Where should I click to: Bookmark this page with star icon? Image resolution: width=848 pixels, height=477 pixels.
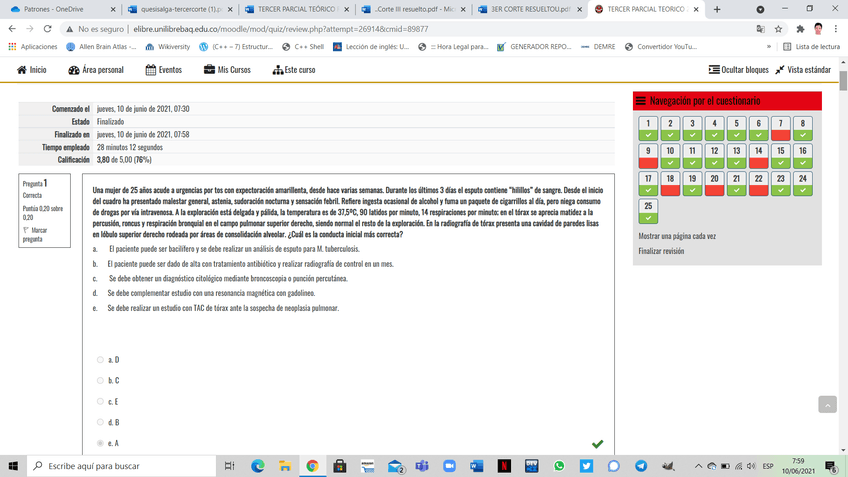pos(778,29)
